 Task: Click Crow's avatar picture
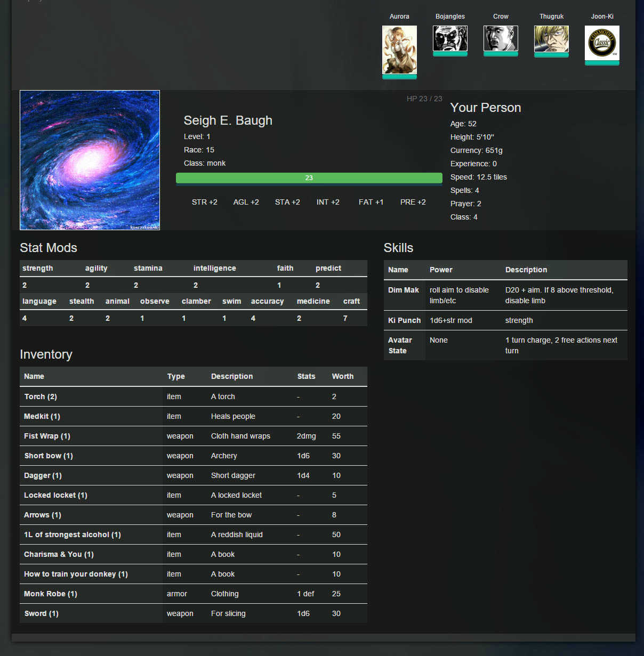click(x=501, y=38)
